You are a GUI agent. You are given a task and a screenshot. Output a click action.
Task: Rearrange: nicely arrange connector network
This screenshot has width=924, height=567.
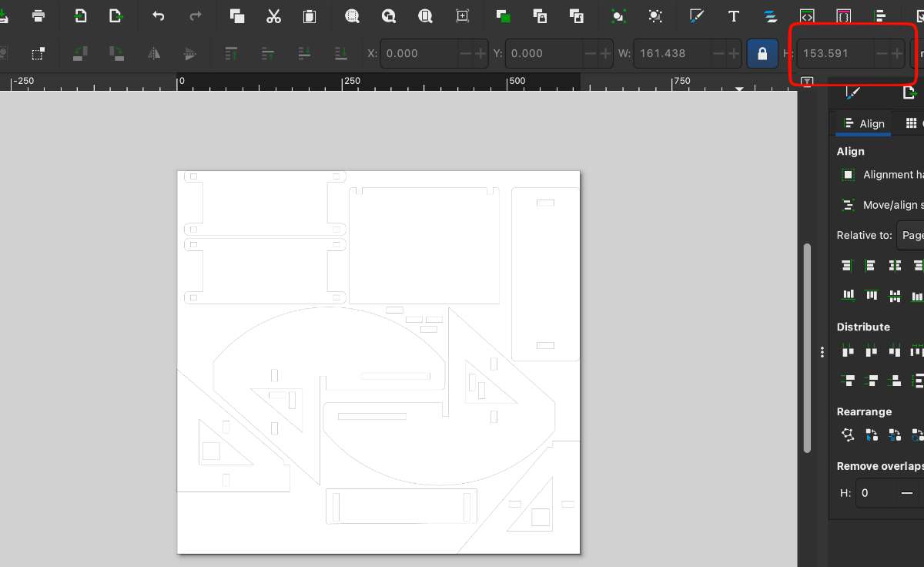848,434
